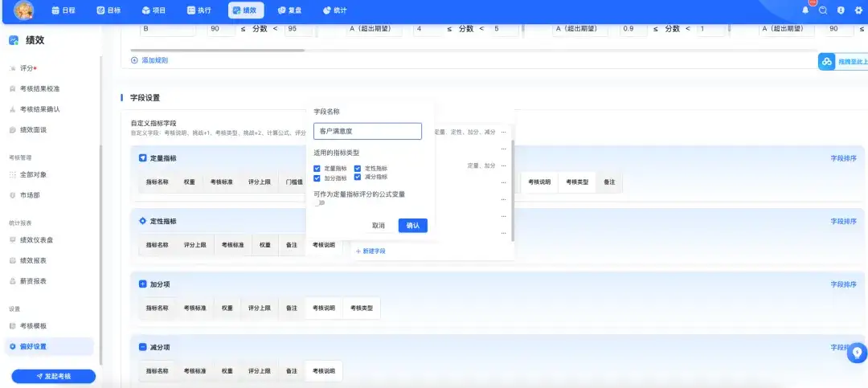
Task: Click the field list vertical scrollbar
Action: point(513,190)
